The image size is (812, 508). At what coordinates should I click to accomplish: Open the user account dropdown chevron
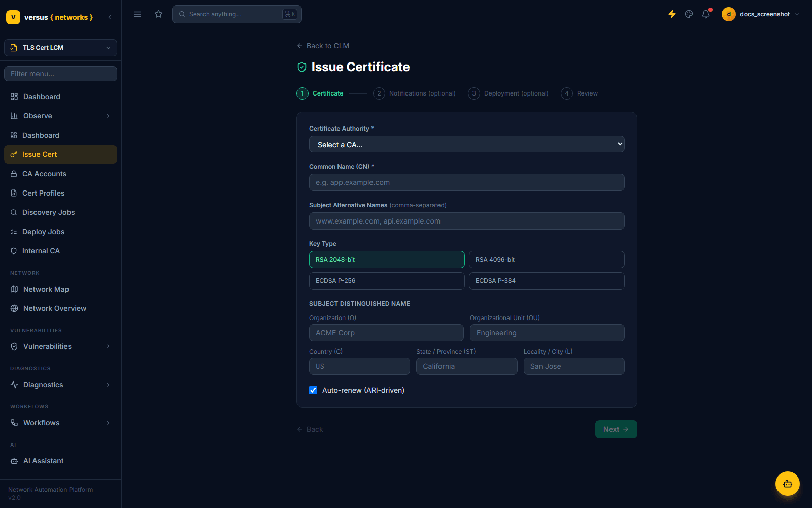coord(797,14)
